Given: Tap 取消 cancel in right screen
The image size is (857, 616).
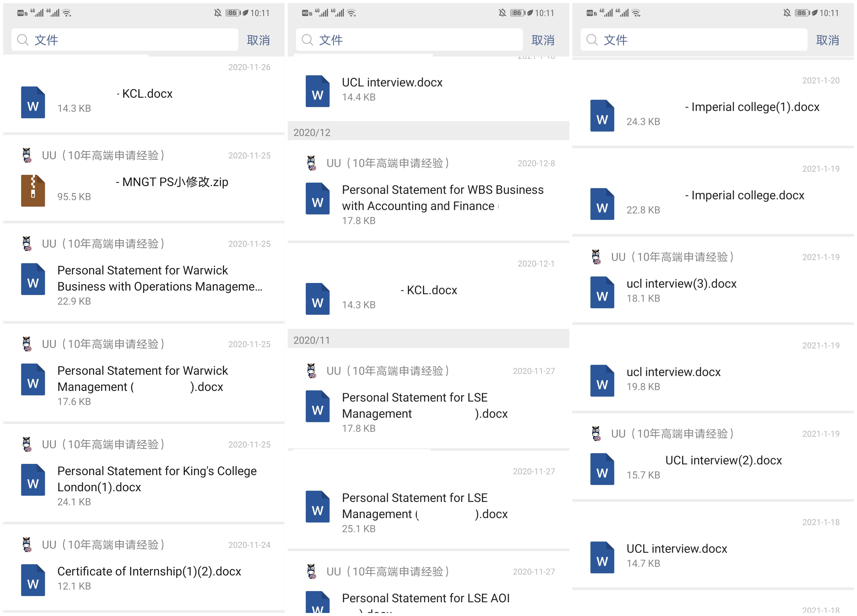Looking at the screenshot, I should pos(827,40).
